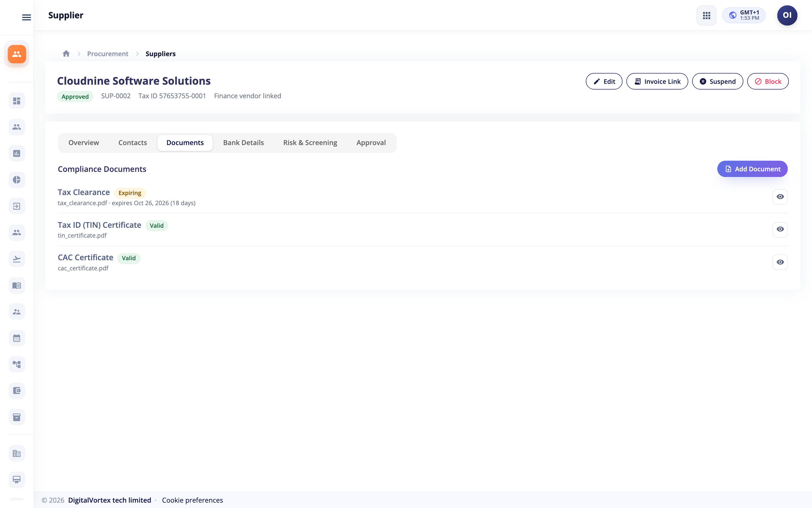The height and width of the screenshot is (508, 812).
Task: Switch to the Overview tab
Action: 83,143
